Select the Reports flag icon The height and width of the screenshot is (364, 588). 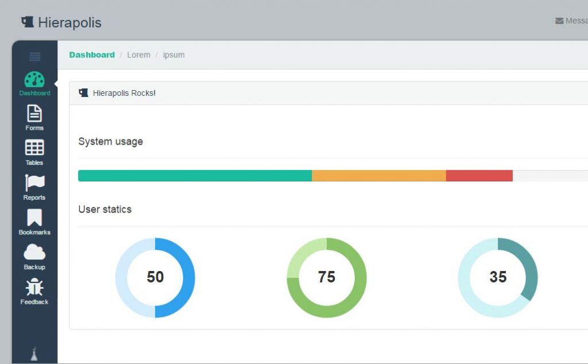click(34, 184)
